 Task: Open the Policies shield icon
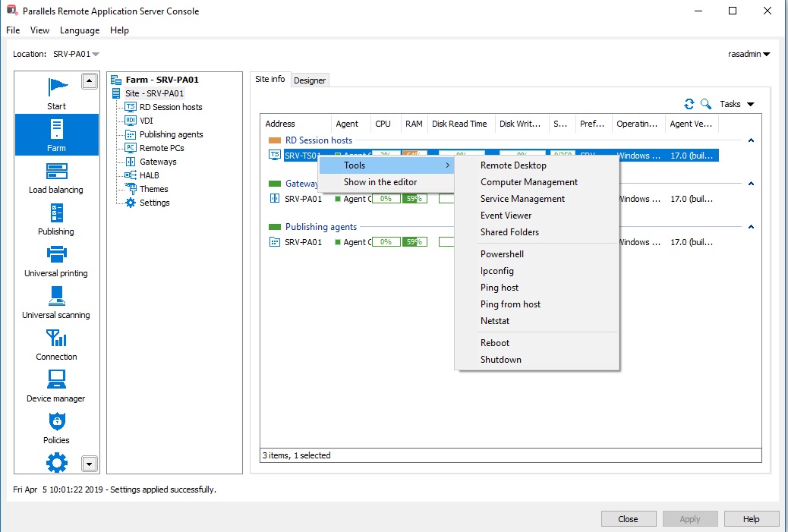[x=56, y=427]
